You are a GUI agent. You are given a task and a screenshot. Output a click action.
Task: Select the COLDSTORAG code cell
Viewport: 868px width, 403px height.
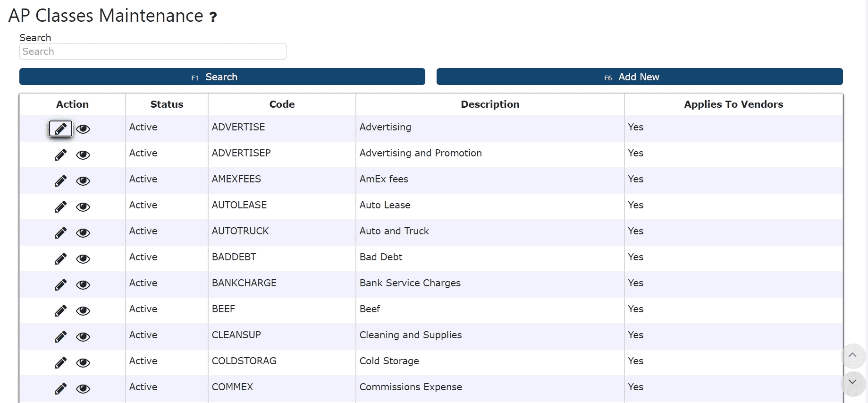tap(282, 361)
